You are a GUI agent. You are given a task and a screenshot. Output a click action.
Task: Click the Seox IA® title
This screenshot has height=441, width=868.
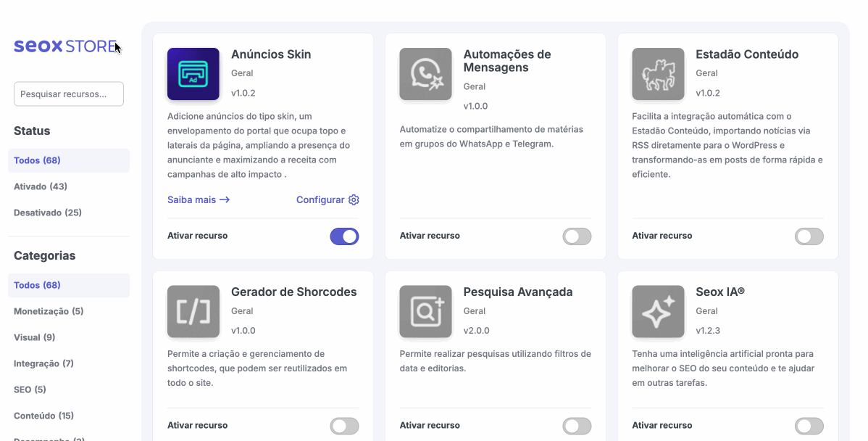pos(720,292)
